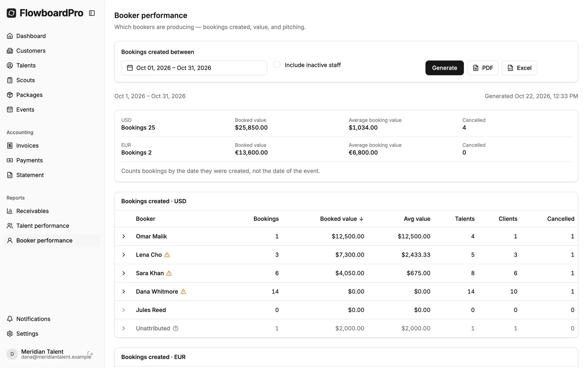
Task: Click the Packages box icon
Action: tap(10, 95)
